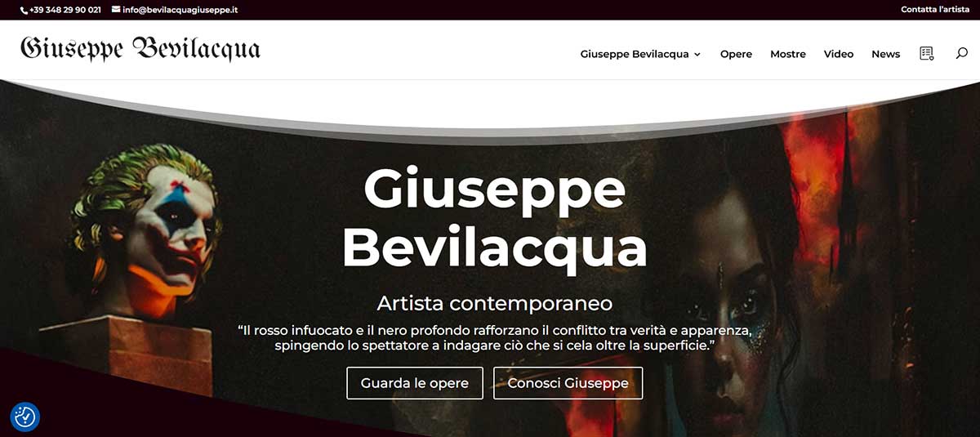Click the info@bevilacquagiuseppe.it email link
Viewport: 980px width, 437px height.
point(180,10)
